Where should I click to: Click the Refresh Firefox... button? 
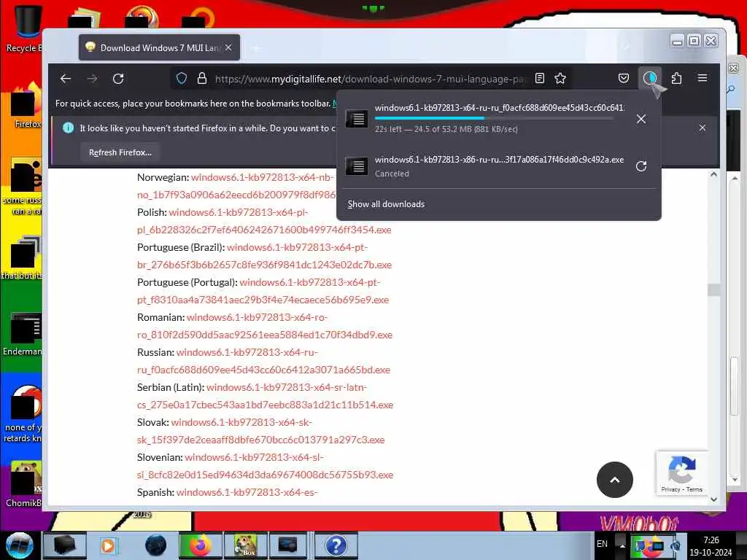point(120,152)
